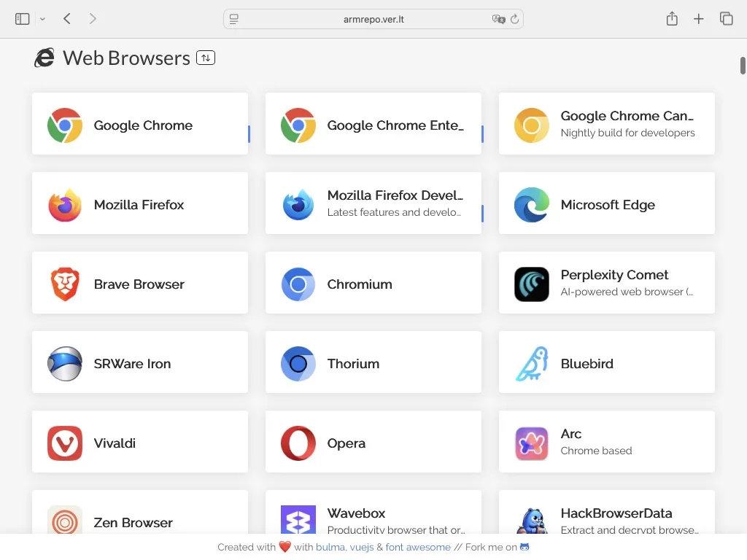747x560 pixels.
Task: Click the Wavebox title text
Action: point(356,513)
